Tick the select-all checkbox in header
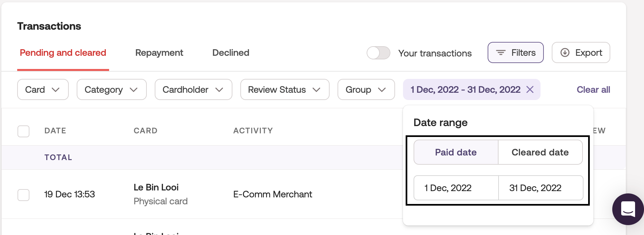 pos(23,131)
